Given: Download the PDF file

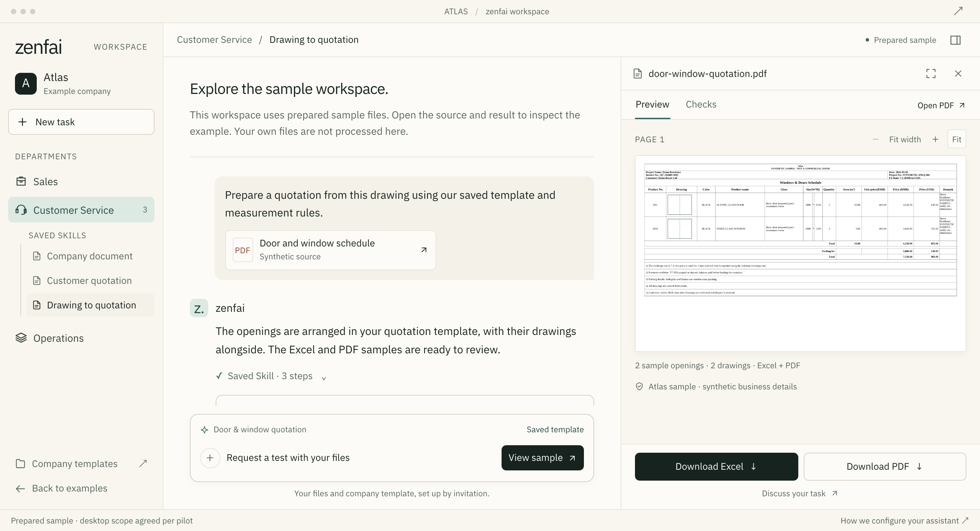Looking at the screenshot, I should [884, 466].
